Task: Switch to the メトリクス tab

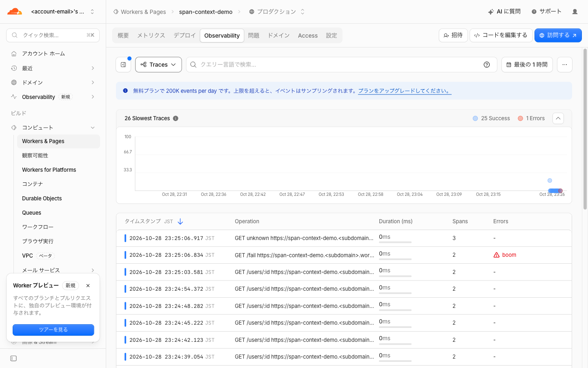Action: click(151, 36)
